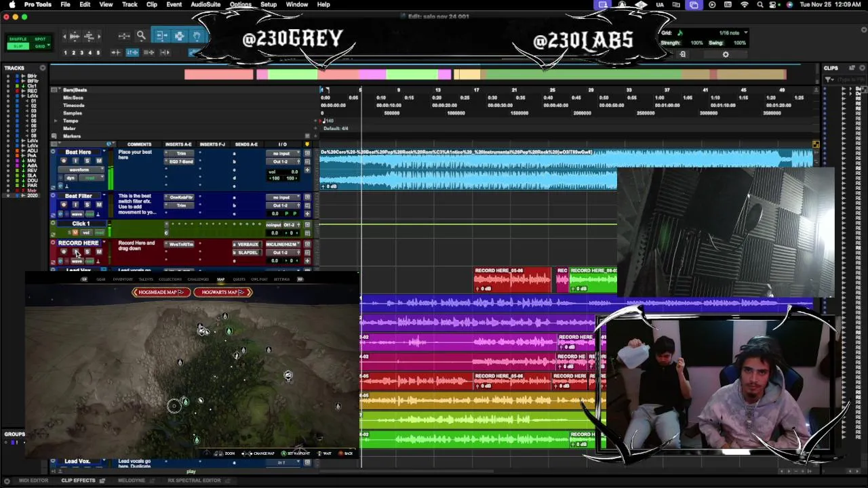Open macOS Spotlight search icon
This screenshot has height=488, width=868.
pyautogui.click(x=760, y=5)
